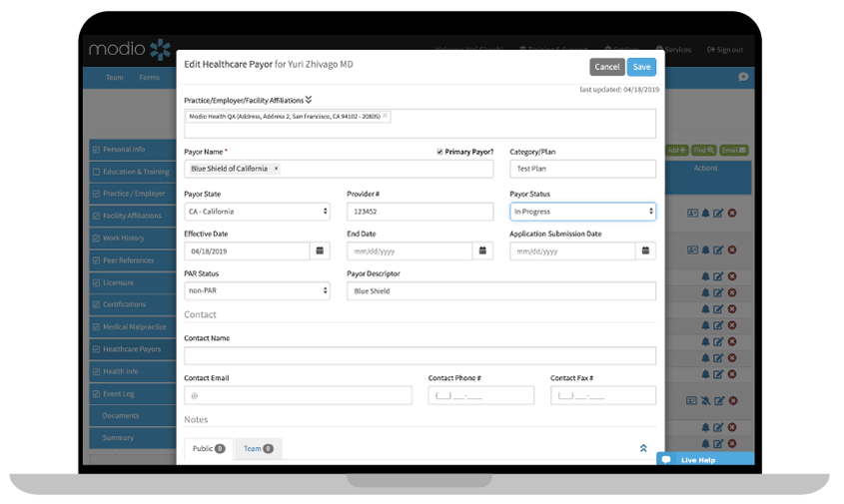Save the healthcare payor changes
Screen dimensions: 844x504
[641, 67]
